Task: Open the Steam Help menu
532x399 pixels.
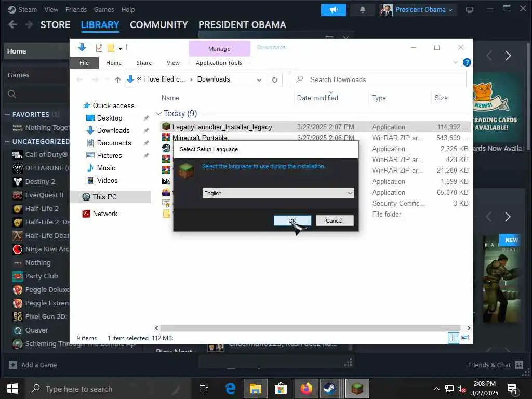Action: [128, 9]
